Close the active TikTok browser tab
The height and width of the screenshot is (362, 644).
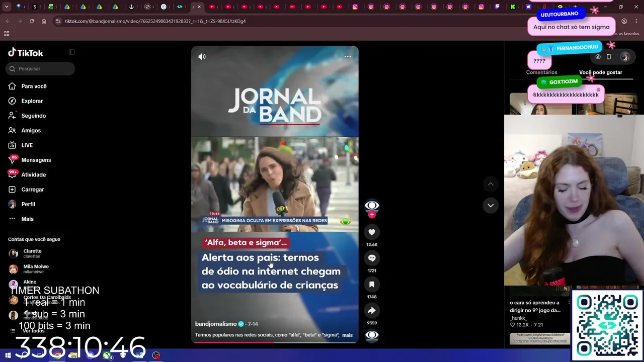[x=199, y=7]
